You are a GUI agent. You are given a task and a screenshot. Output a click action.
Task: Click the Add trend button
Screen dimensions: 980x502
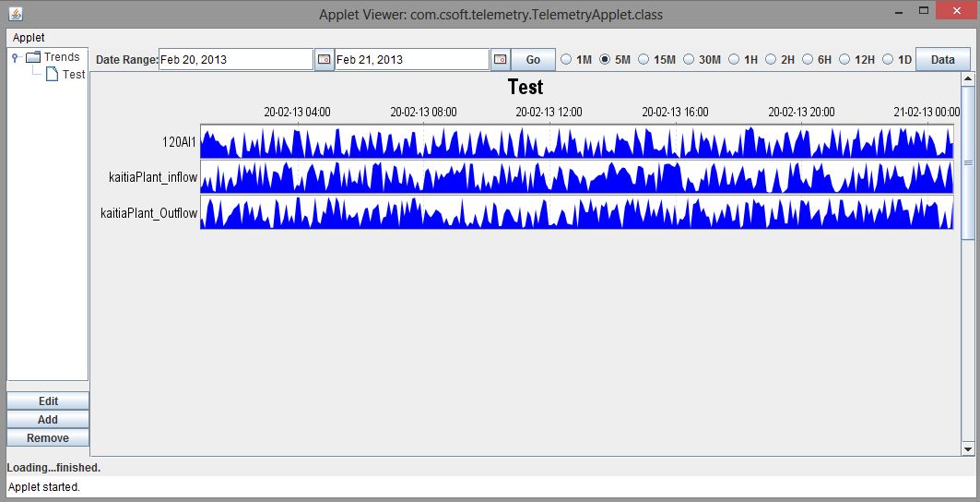click(x=48, y=419)
